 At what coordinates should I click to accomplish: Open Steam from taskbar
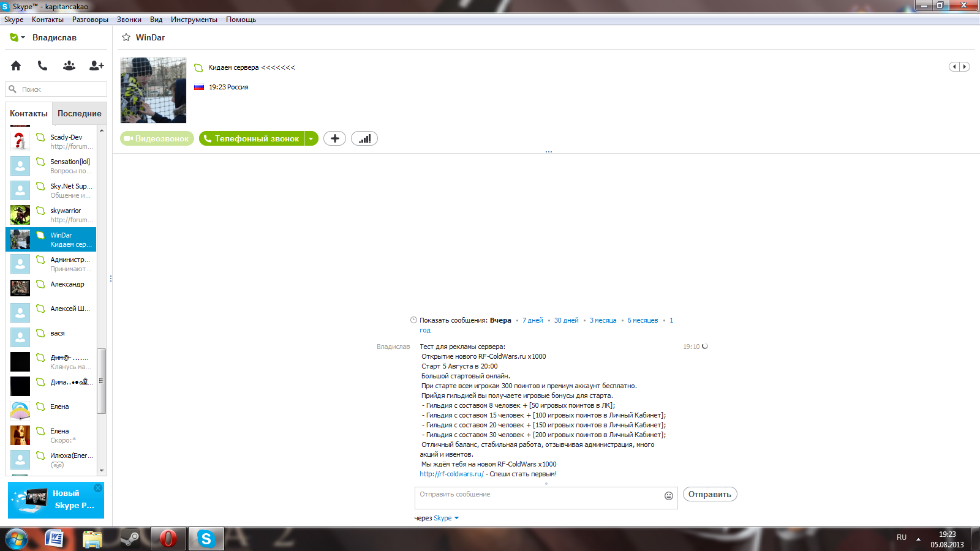(x=130, y=539)
